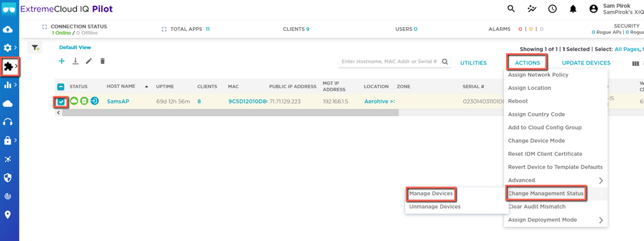Click the UPDATE DEVICES button
644x241 pixels.
pyautogui.click(x=586, y=63)
